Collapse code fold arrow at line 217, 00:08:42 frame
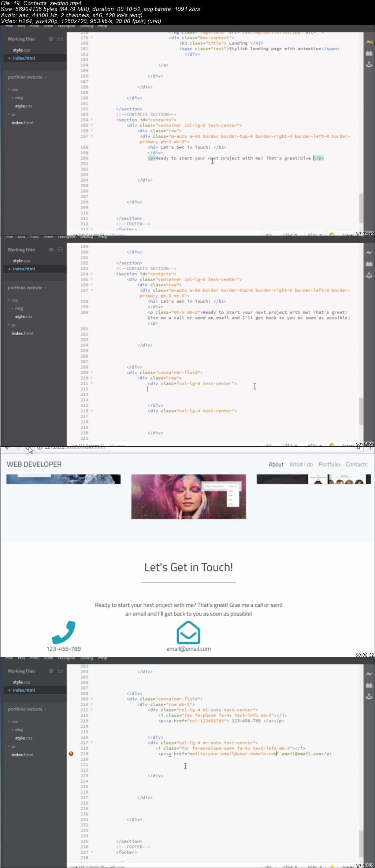Image resolution: width=375 pixels, height=868 pixels. tap(92, 743)
